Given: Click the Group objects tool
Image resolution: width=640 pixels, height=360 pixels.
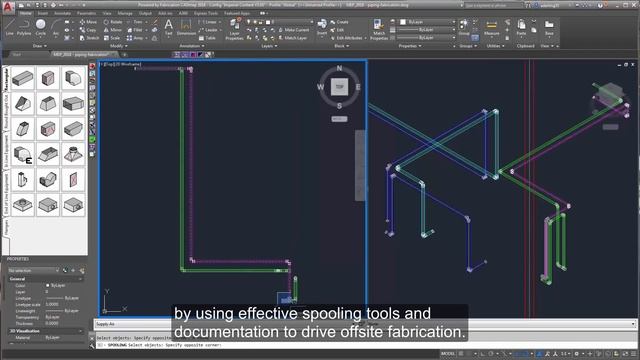Looking at the screenshot, I should (x=464, y=27).
